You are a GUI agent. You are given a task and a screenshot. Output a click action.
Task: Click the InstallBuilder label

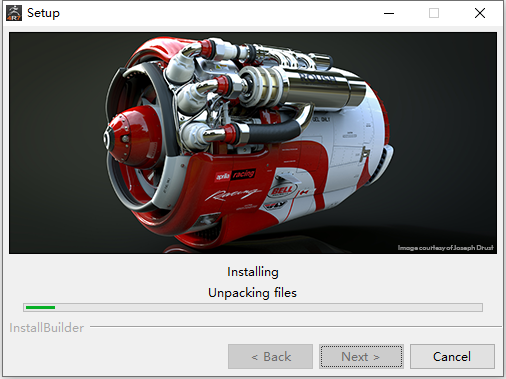click(47, 328)
